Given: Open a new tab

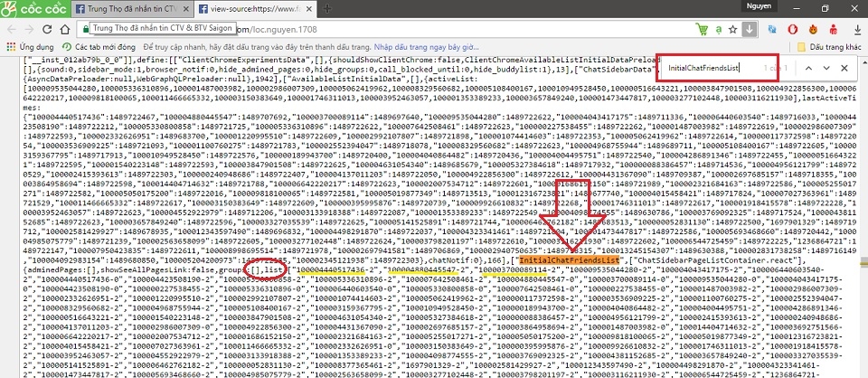Looking at the screenshot, I should (327, 8).
